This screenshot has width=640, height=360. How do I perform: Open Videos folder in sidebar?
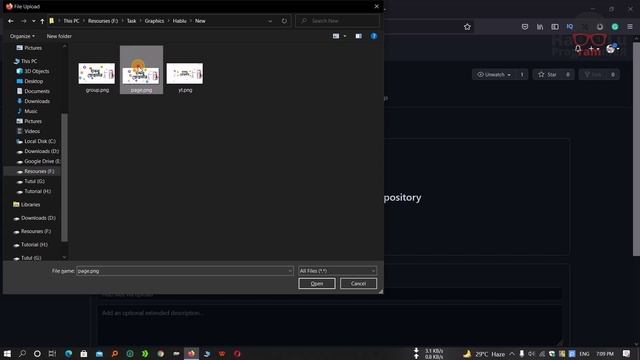[x=32, y=131]
